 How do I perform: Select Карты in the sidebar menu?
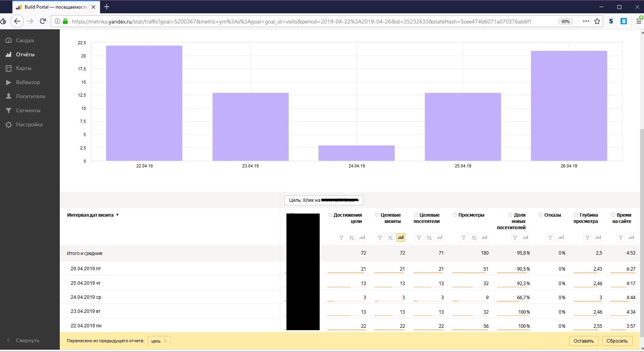tap(23, 68)
